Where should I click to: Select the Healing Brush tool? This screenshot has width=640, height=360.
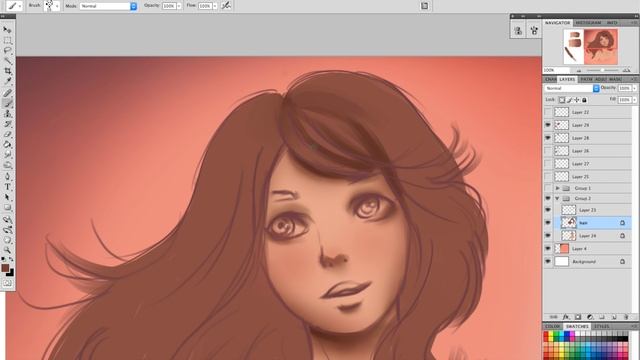7,93
